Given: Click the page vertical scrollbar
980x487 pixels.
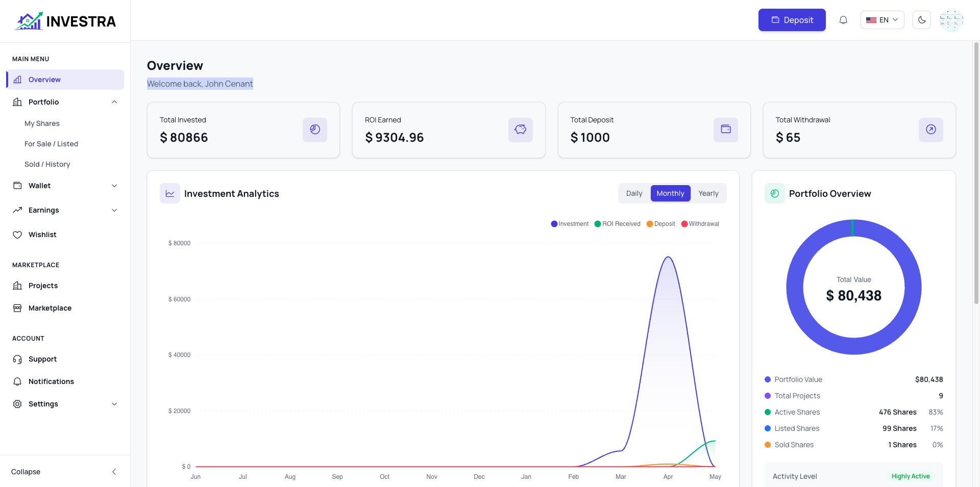Looking at the screenshot, I should click(976, 173).
